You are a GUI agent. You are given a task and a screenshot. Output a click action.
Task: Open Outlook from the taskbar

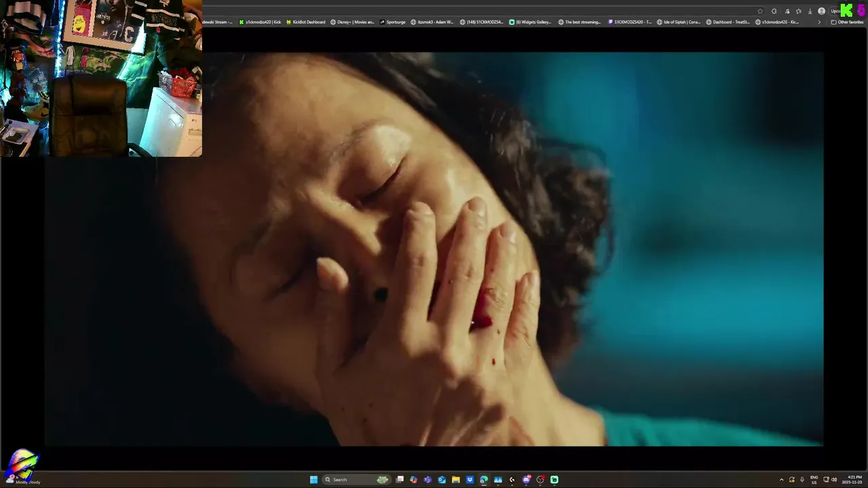coord(441,479)
